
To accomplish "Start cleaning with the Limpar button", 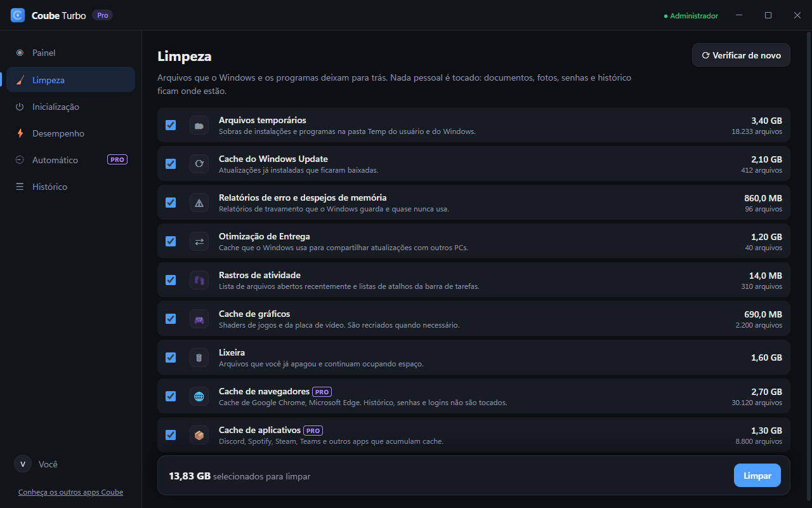I will pos(757,476).
